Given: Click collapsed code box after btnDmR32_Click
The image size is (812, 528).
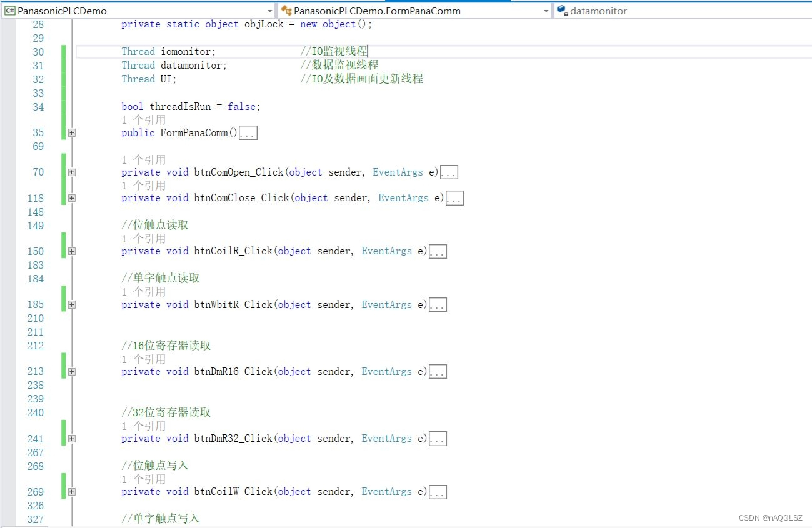Looking at the screenshot, I should pos(438,439).
